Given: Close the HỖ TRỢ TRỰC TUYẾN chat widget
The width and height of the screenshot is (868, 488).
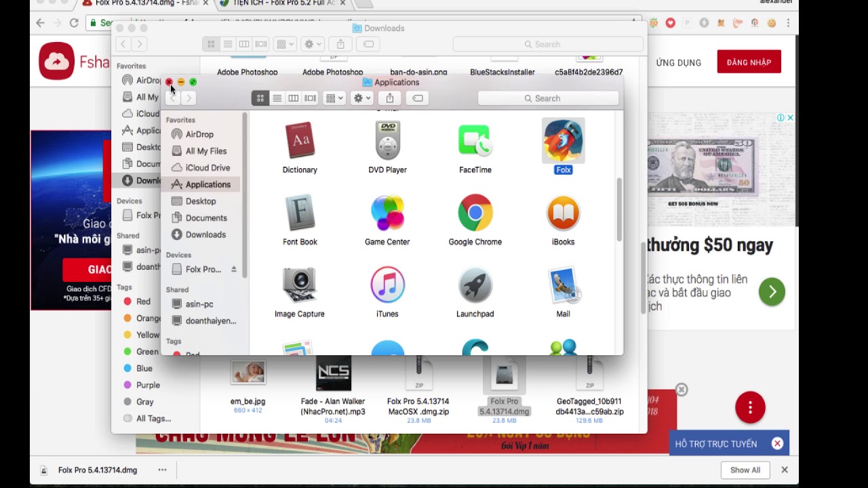Looking at the screenshot, I should coord(777,443).
